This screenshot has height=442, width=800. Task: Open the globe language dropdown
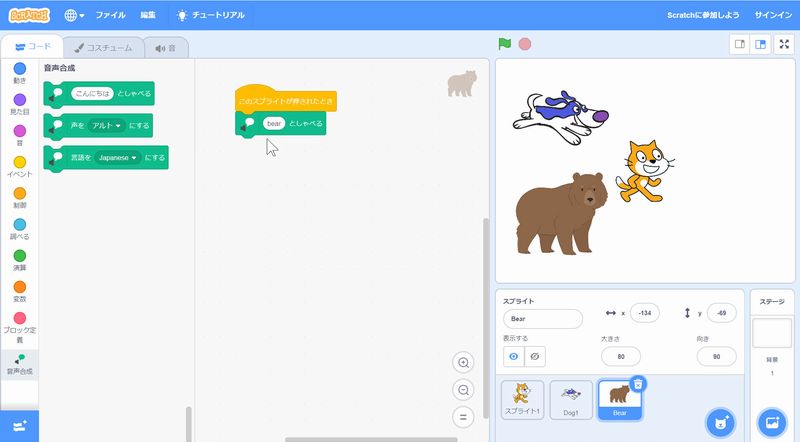coord(75,15)
